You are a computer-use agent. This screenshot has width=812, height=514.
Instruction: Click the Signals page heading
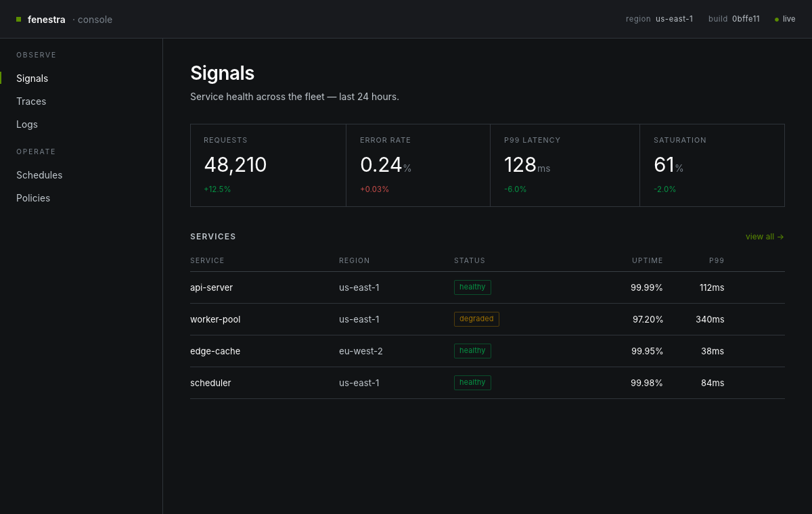tap(222, 73)
